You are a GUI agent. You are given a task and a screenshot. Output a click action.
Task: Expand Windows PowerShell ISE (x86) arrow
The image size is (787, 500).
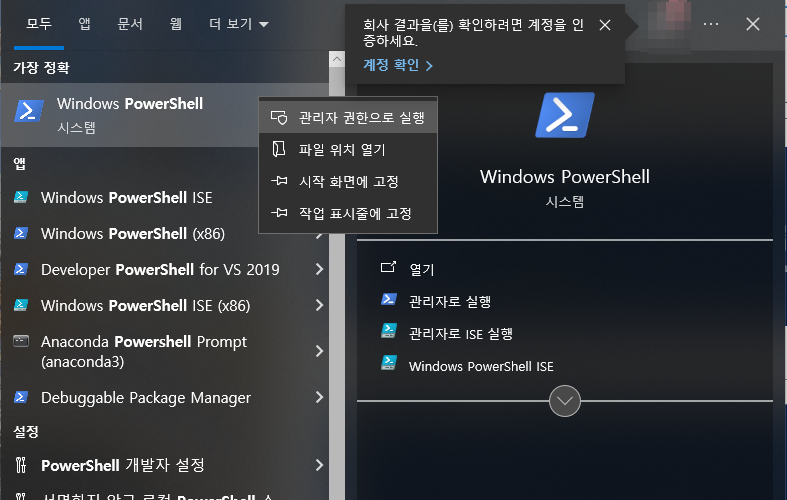tap(319, 305)
